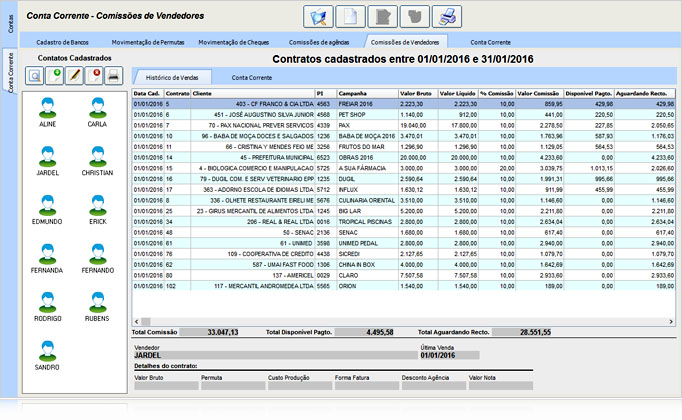The height and width of the screenshot is (420, 682).
Task: Select row 109 - COOPERATIVA DE CREDITO
Action: pyautogui.click(x=404, y=254)
